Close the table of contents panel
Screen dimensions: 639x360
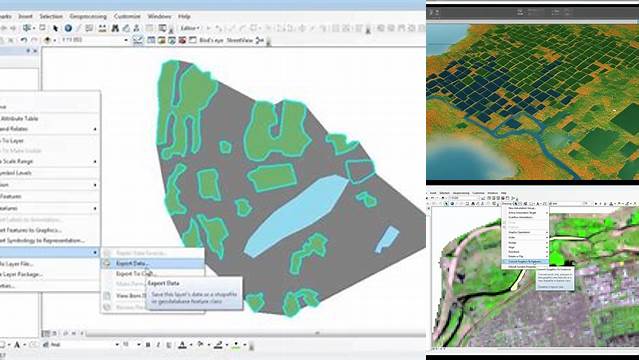[x=35, y=51]
